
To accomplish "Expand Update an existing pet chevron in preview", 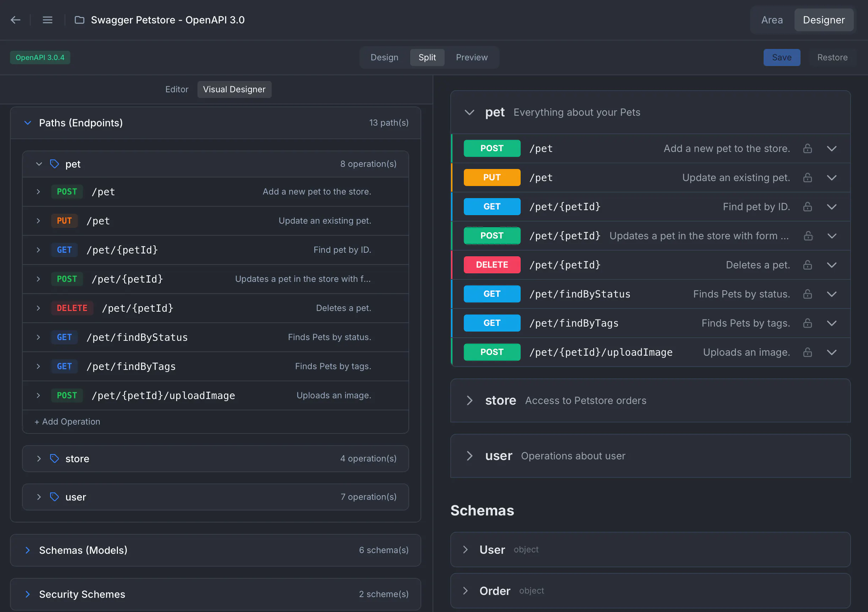I will click(x=832, y=177).
